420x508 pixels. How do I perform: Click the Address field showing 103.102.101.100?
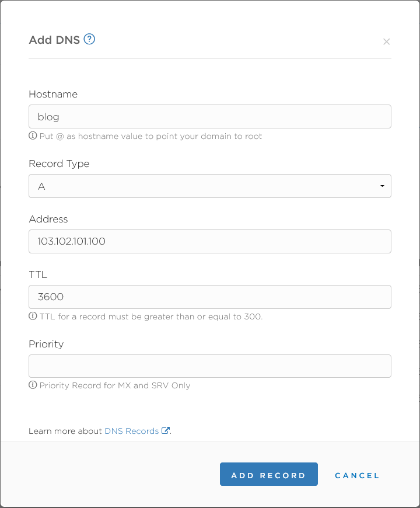(210, 241)
